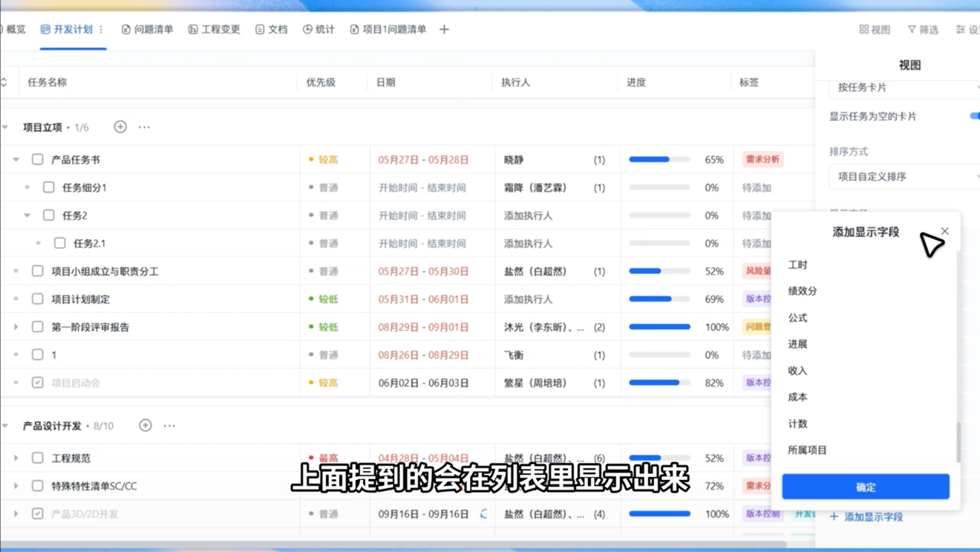The width and height of the screenshot is (980, 552).
Task: Select the 收入 field option
Action: click(x=797, y=371)
